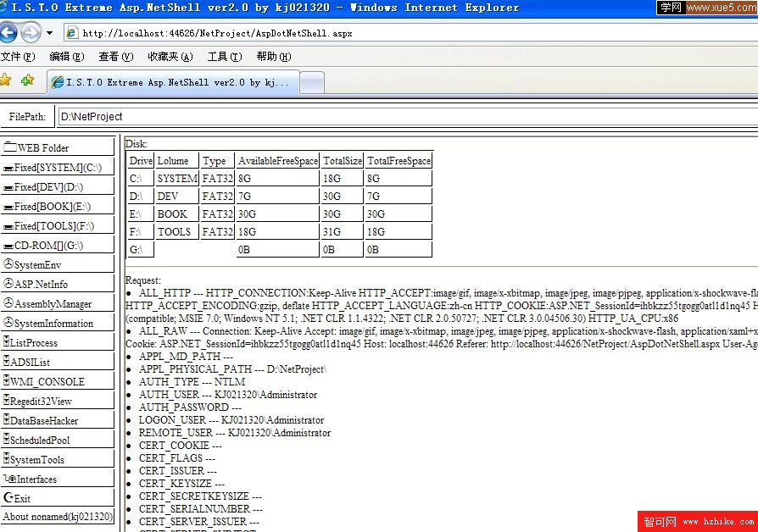Open ScheduledPool
The image size is (758, 532).
58,439
